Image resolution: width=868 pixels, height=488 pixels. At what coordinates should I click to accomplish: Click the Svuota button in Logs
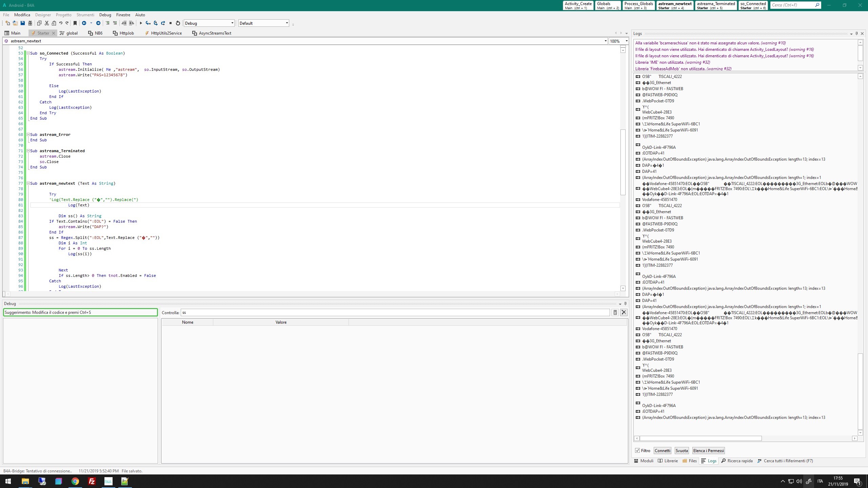[x=682, y=450]
